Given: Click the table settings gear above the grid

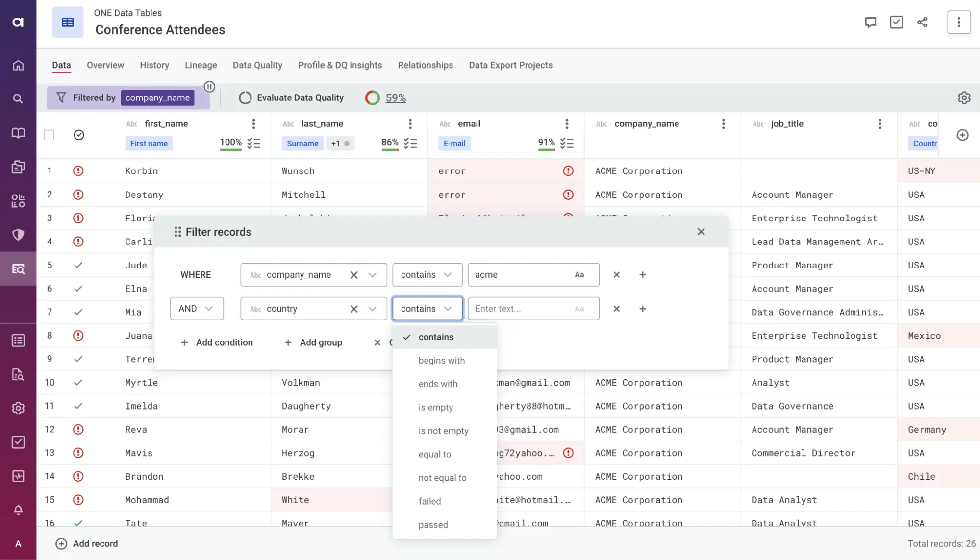Looking at the screenshot, I should click(964, 97).
